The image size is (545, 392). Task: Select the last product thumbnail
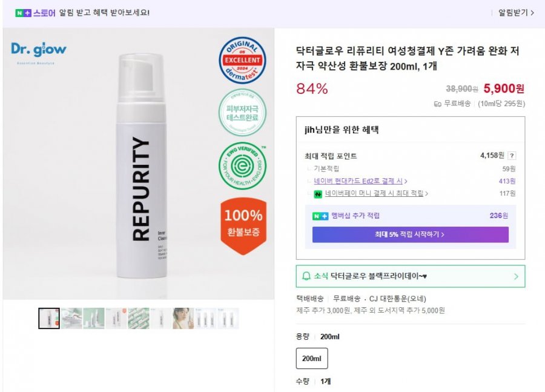coord(228,318)
